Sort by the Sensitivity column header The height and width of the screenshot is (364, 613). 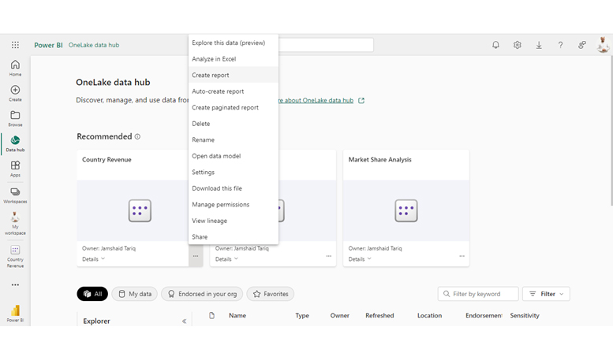point(525,315)
